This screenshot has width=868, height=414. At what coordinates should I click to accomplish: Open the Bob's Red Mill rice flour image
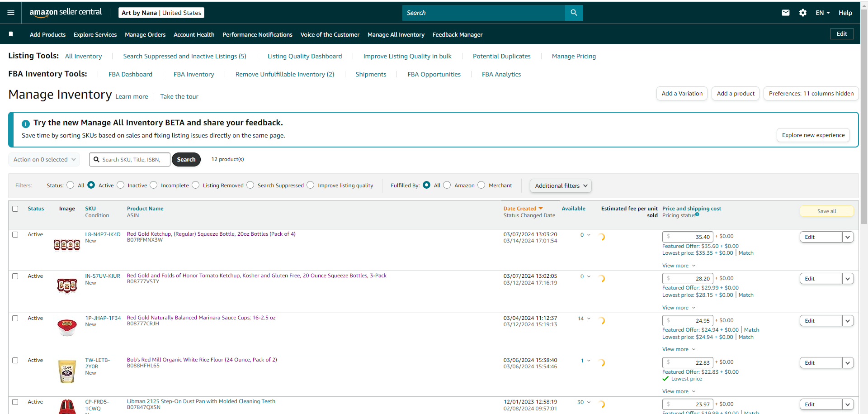[67, 371]
